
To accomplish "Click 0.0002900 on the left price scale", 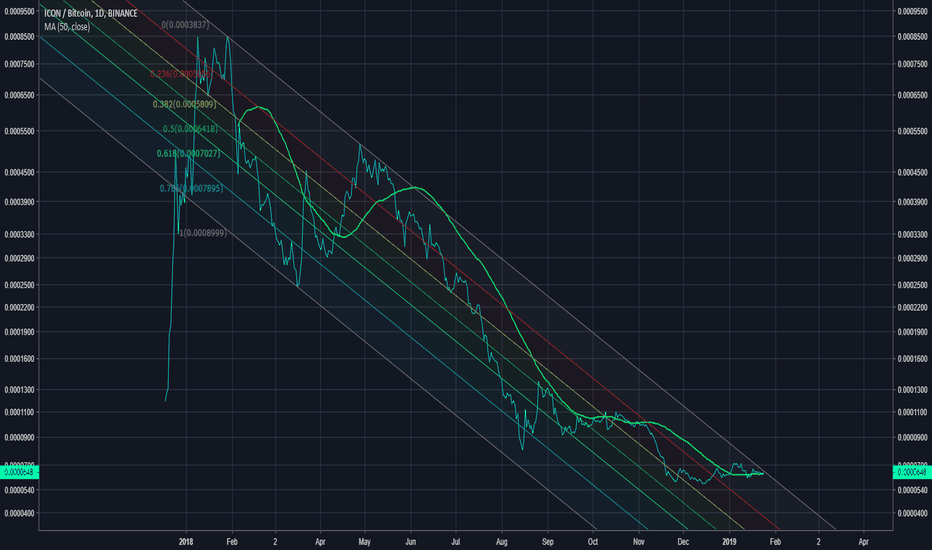I will tap(19, 259).
